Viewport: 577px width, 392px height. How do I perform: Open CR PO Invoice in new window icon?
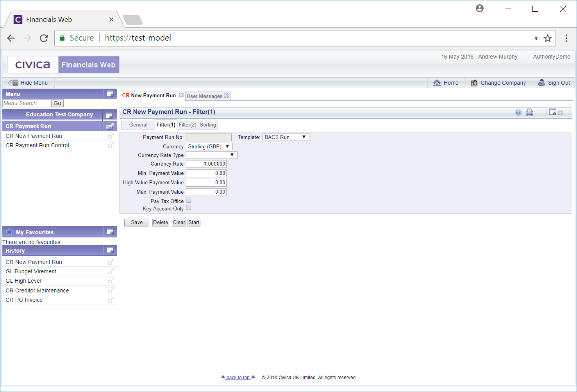(x=111, y=300)
